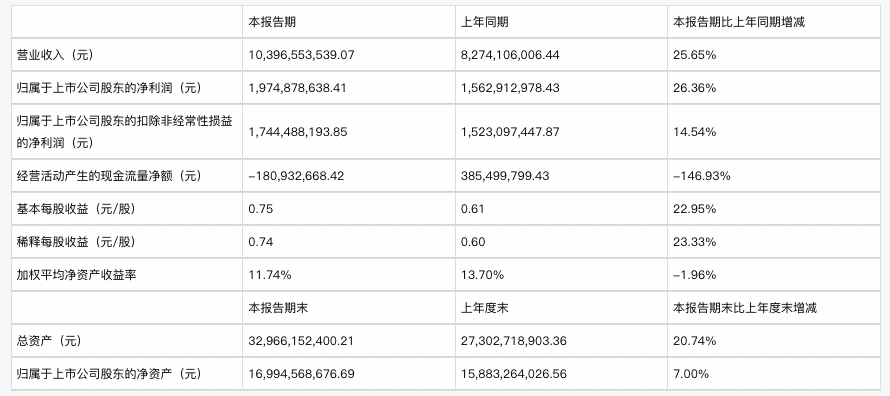The width and height of the screenshot is (890, 396).
Task: Select the -146.93% change cell
Action: 702,176
